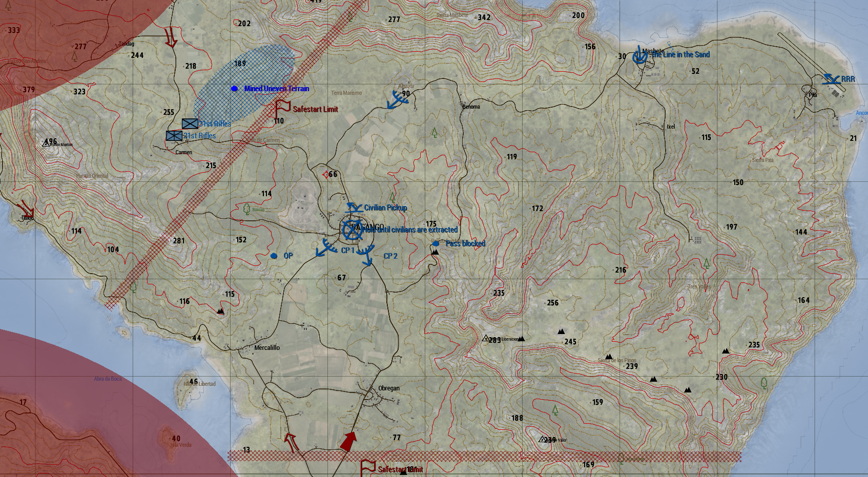Viewport: 868px width, 477px height.
Task: Click the tree icon at Boscas
Action: pyautogui.click(x=246, y=209)
